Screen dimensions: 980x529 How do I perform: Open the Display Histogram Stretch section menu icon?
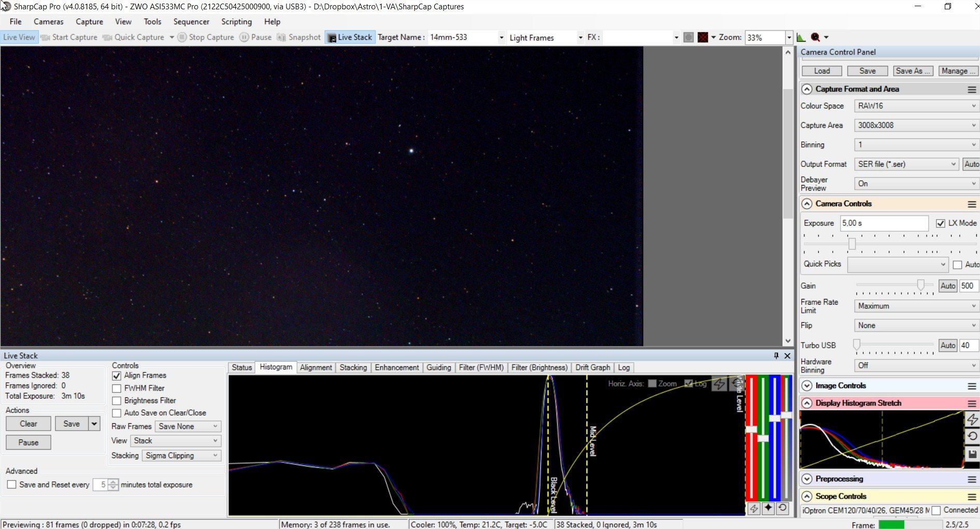[972, 404]
